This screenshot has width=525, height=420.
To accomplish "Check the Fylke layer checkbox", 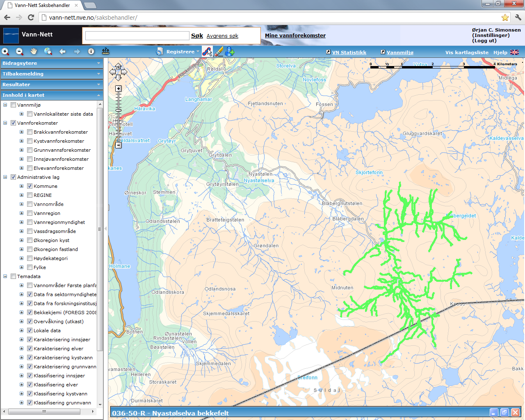I will [x=30, y=267].
